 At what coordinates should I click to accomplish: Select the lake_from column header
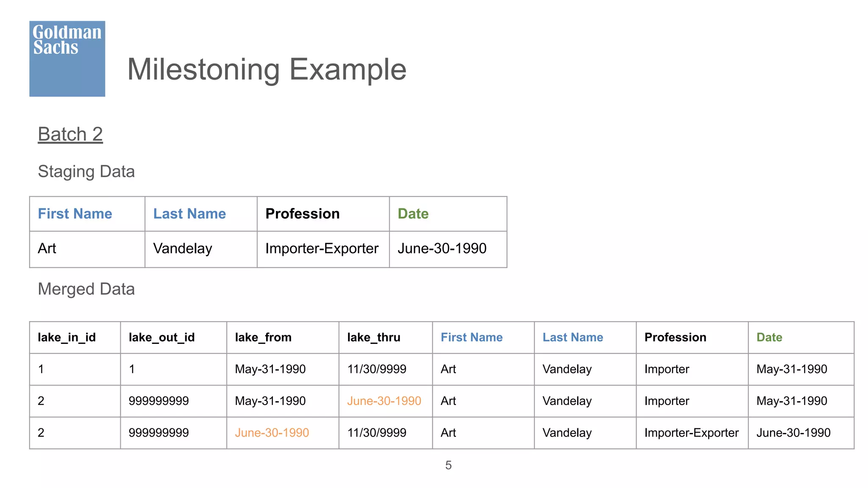(263, 338)
